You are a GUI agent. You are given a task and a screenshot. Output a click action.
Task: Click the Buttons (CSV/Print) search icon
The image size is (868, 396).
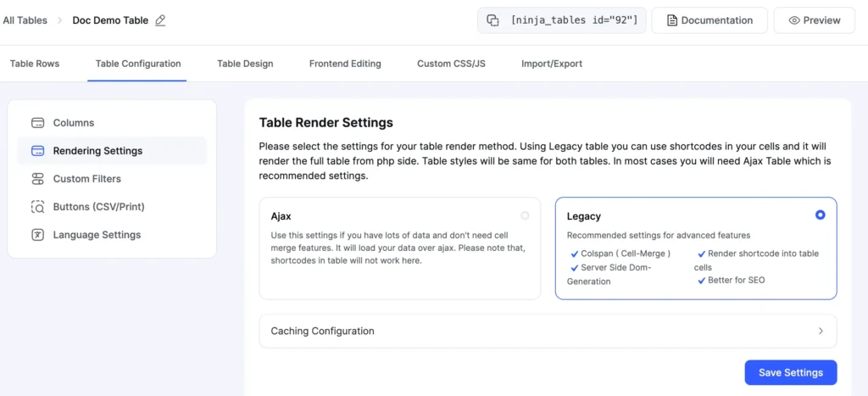(x=37, y=207)
